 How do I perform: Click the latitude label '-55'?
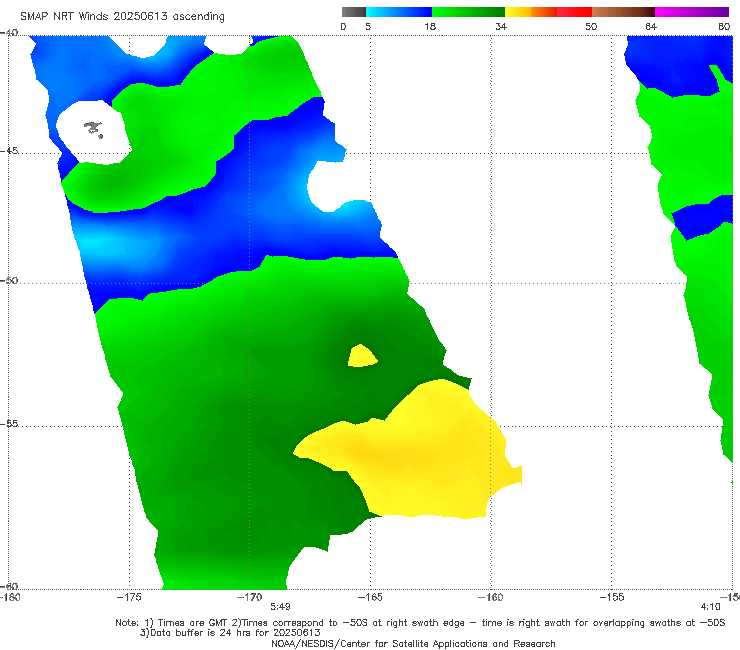tap(9, 424)
